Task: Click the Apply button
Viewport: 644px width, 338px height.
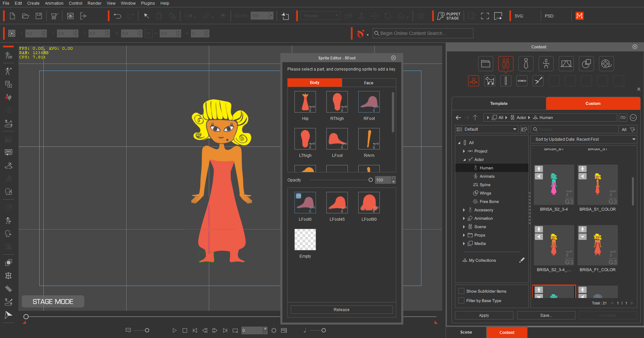Action: click(x=484, y=315)
